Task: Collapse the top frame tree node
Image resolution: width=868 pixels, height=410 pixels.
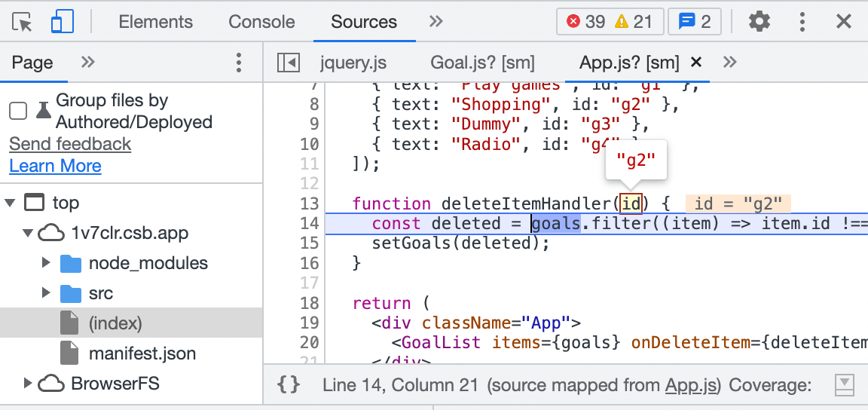Action: 9,203
